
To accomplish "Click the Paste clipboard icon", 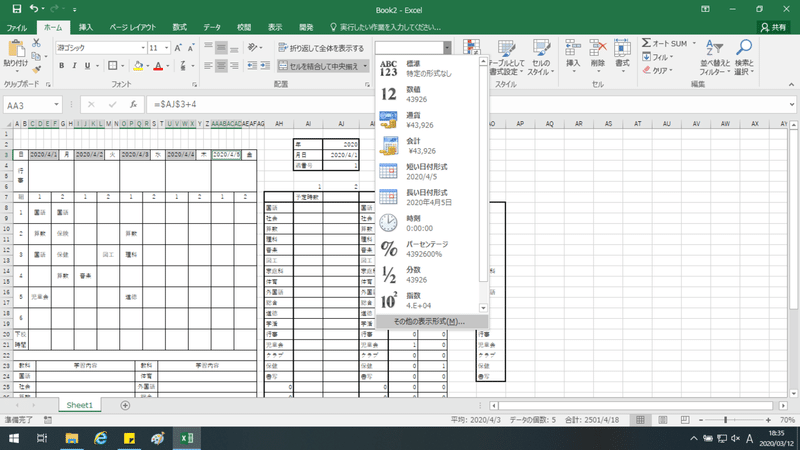I will coord(16,49).
